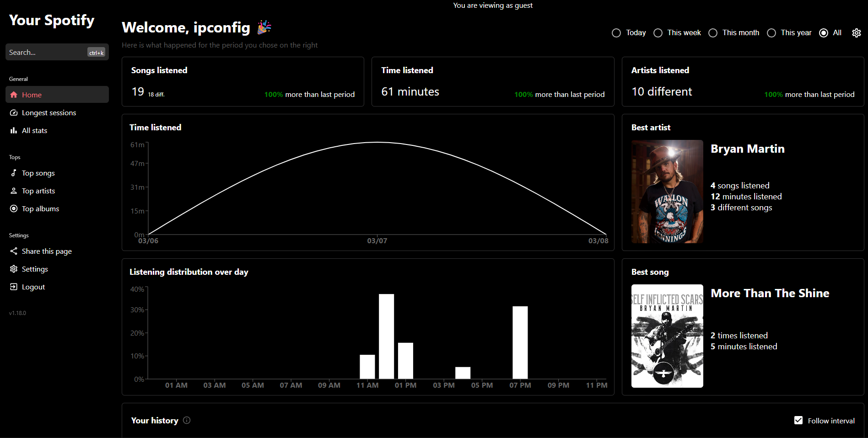This screenshot has width=868, height=438.
Task: Click the Top artists person icon
Action: click(x=14, y=191)
